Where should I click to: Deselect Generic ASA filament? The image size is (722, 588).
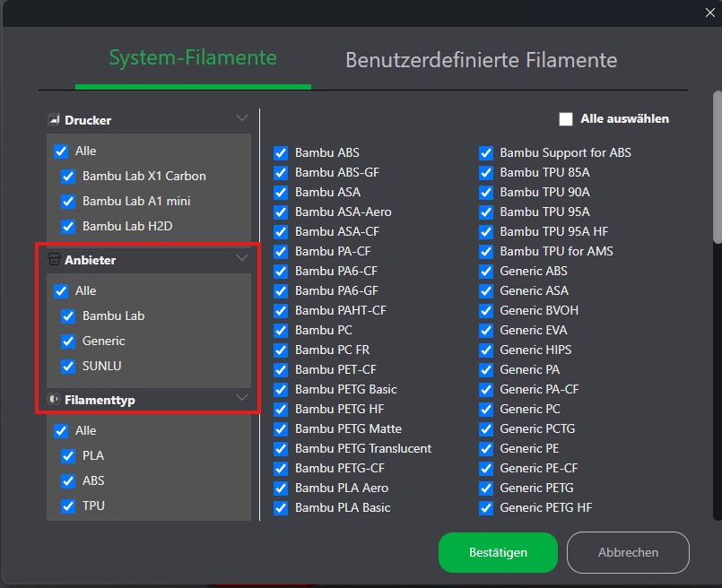point(486,291)
